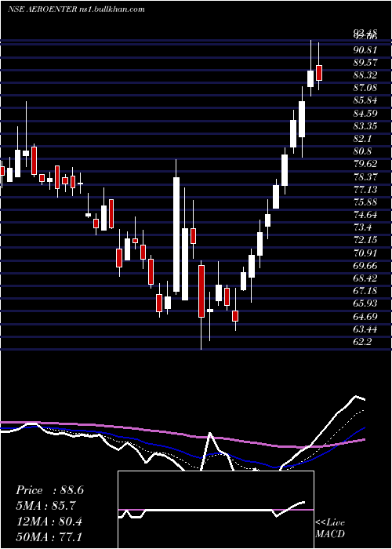Click the ns1.bullkhan.com source label
This screenshot has width=392, height=549.
(x=112, y=9)
